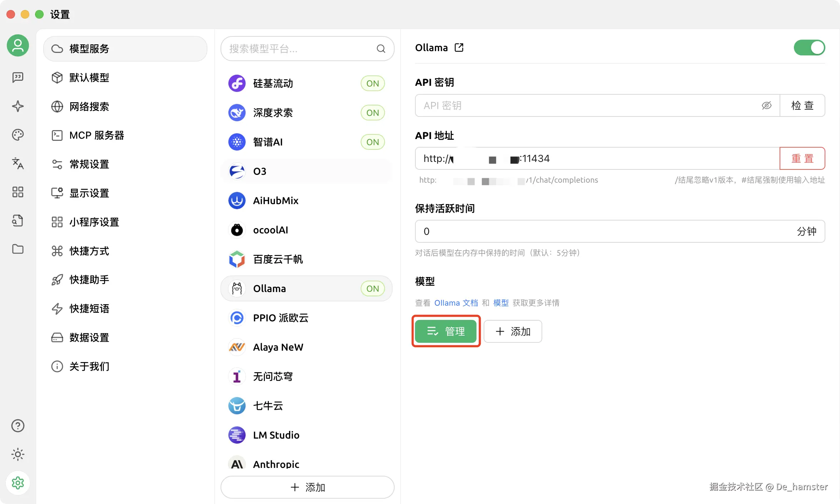This screenshot has width=840, height=504.
Task: Click the 重置 API address button
Action: (x=802, y=158)
